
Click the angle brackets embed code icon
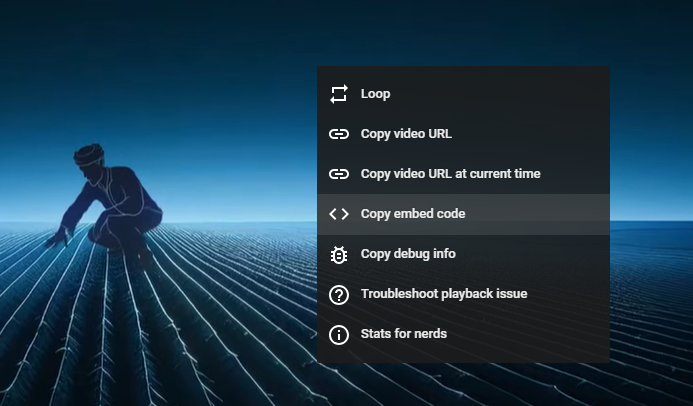point(339,214)
